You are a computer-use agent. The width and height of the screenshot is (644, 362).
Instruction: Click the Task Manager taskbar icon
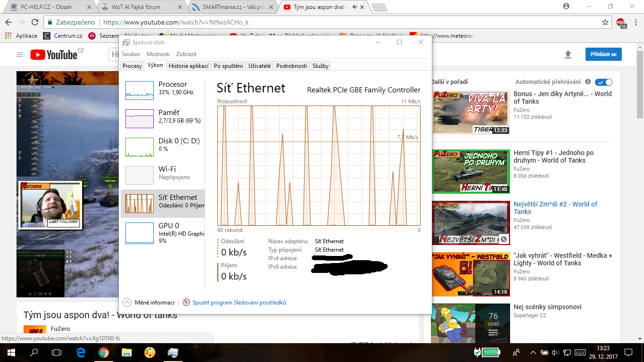coord(173,352)
